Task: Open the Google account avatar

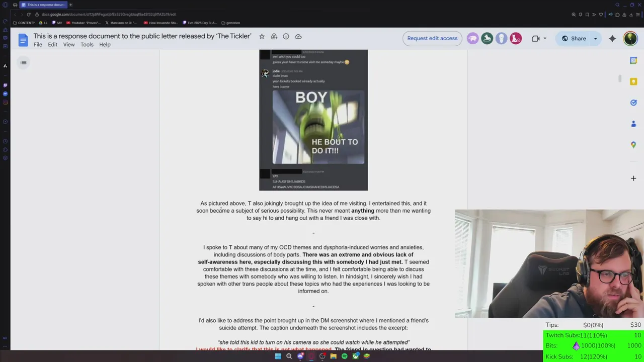Action: tap(630, 38)
